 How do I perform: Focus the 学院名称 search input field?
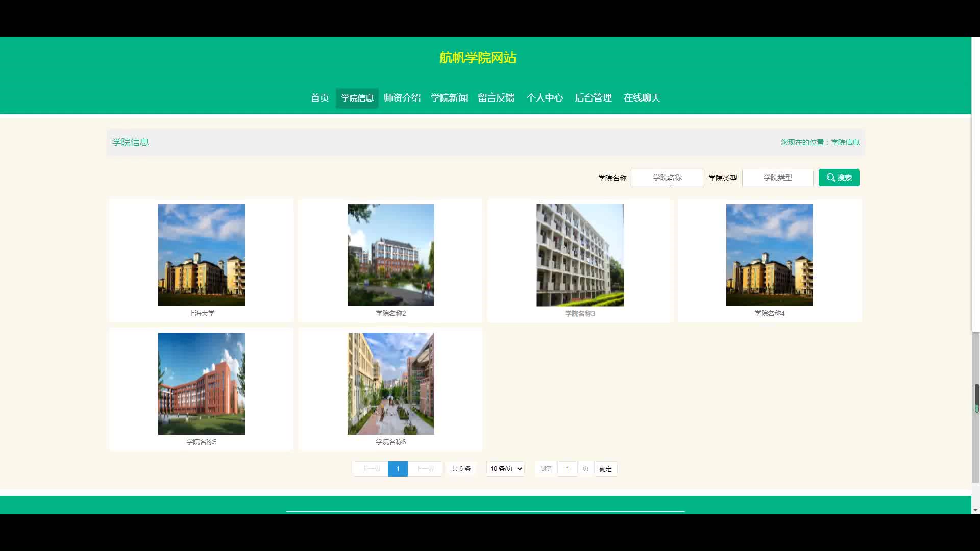[x=668, y=178]
